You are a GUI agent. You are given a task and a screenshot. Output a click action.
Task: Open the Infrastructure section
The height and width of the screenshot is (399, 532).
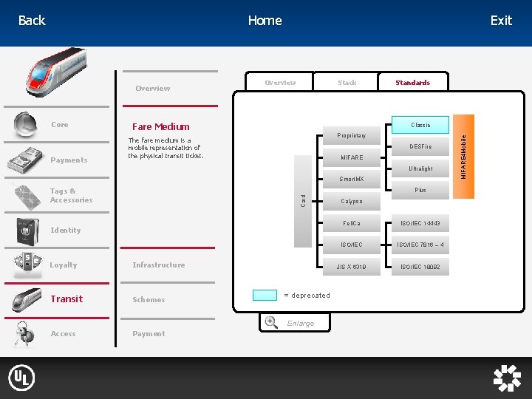(x=158, y=265)
